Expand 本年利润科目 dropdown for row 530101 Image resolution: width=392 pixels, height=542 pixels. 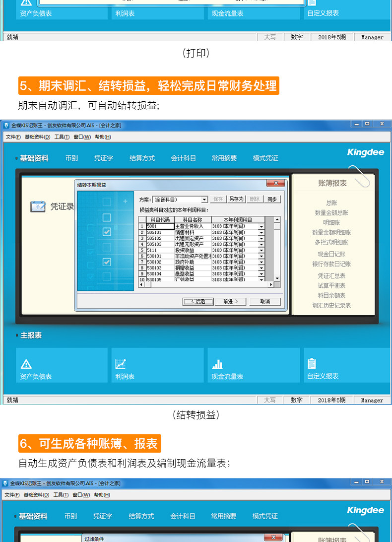click(x=261, y=256)
